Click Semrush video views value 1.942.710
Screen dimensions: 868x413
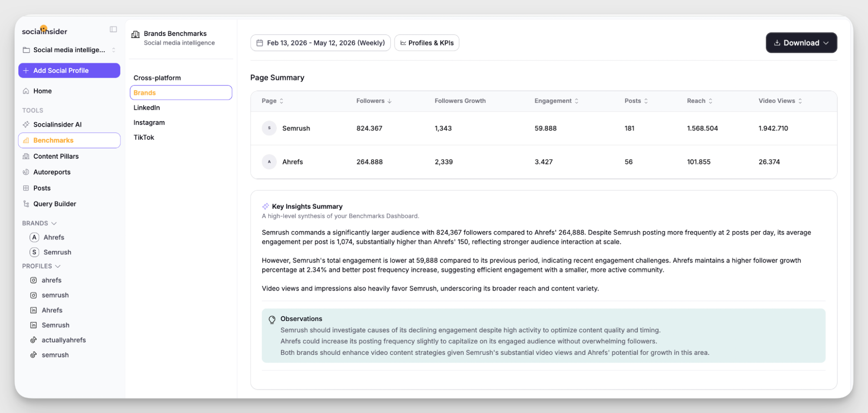pyautogui.click(x=773, y=128)
